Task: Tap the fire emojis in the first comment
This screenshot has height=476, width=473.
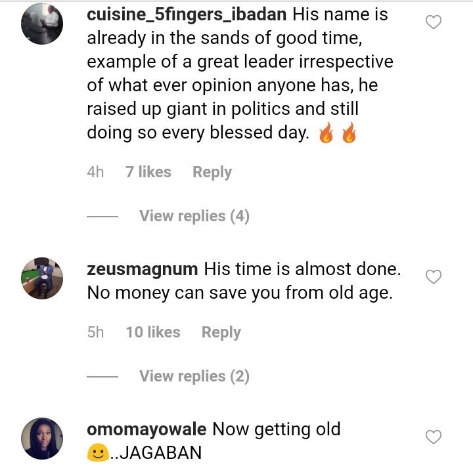Action: pos(337,134)
